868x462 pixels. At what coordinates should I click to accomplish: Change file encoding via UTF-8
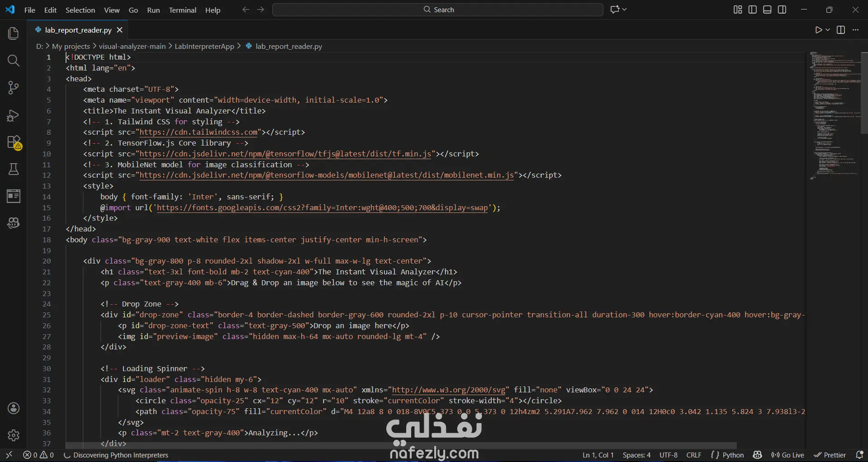[669, 455]
